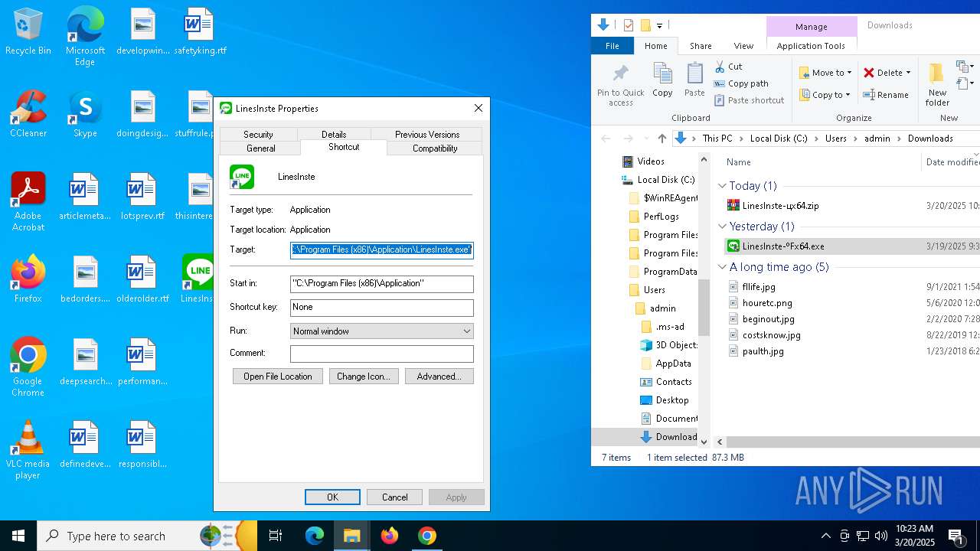Open notification center on taskbar
This screenshot has height=551, width=980.
pos(956,536)
